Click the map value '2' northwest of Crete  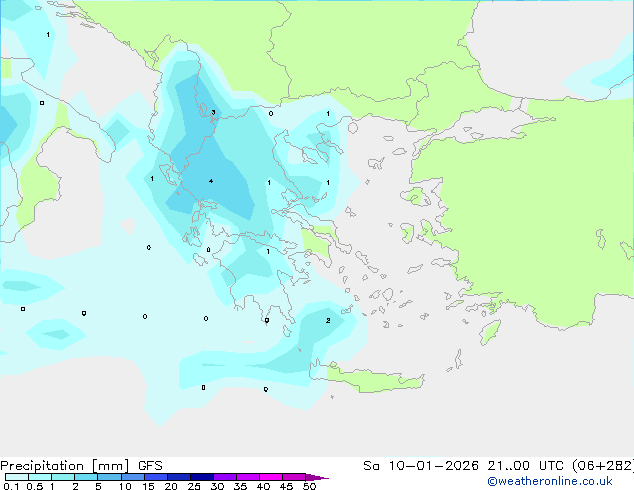328,320
